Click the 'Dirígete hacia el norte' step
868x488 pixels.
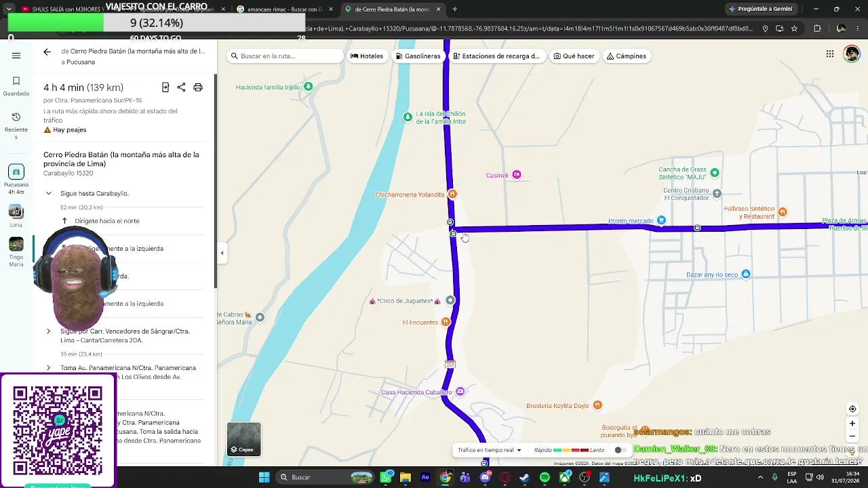[107, 221]
